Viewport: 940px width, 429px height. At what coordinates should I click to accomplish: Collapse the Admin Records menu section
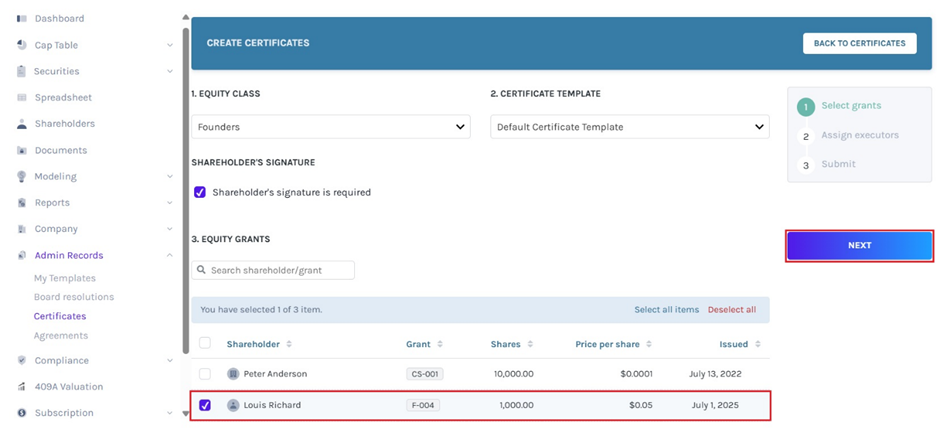(169, 255)
